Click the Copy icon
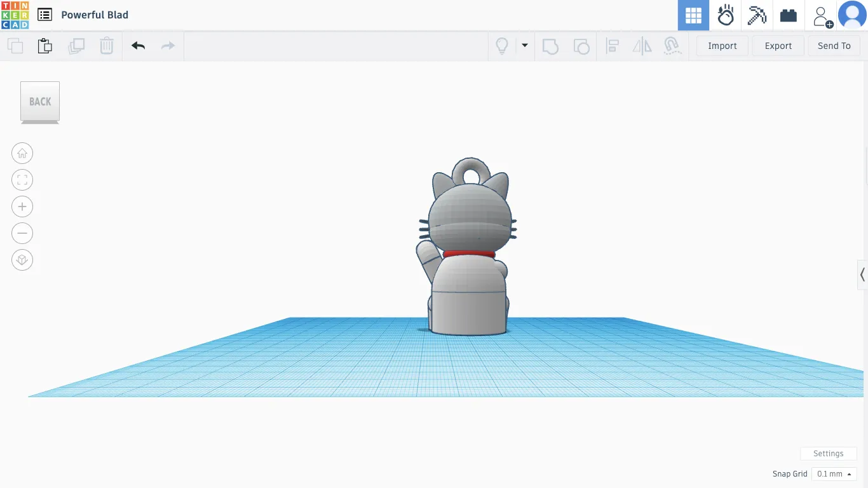The height and width of the screenshot is (488, 868). (x=15, y=46)
